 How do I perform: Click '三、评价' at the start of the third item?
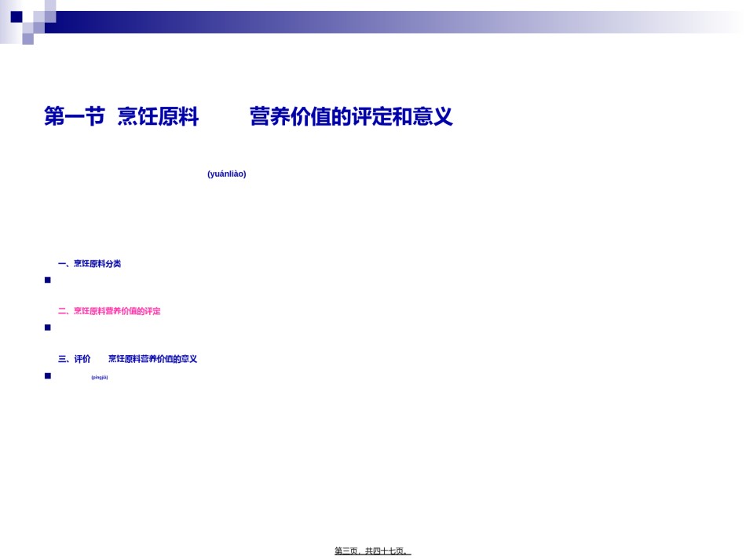[x=75, y=359]
